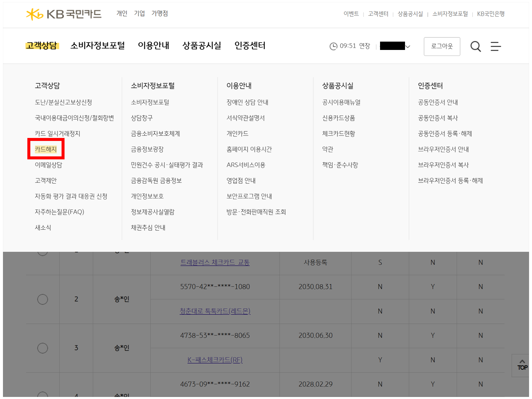The image size is (532, 399).
Task: Go to KB국민은행 top link
Action: point(491,14)
